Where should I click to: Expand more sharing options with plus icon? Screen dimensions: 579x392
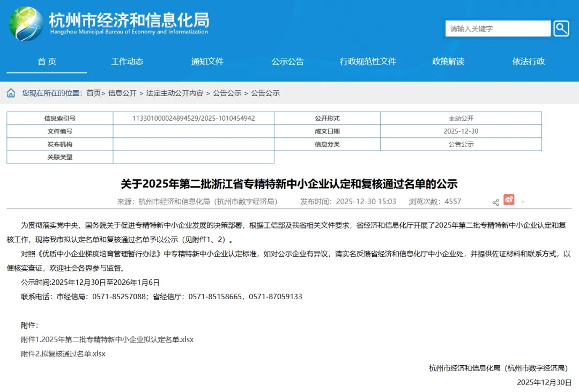pos(523,202)
